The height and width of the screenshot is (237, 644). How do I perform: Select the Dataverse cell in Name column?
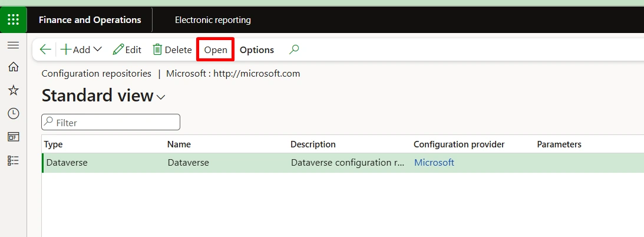pos(188,163)
